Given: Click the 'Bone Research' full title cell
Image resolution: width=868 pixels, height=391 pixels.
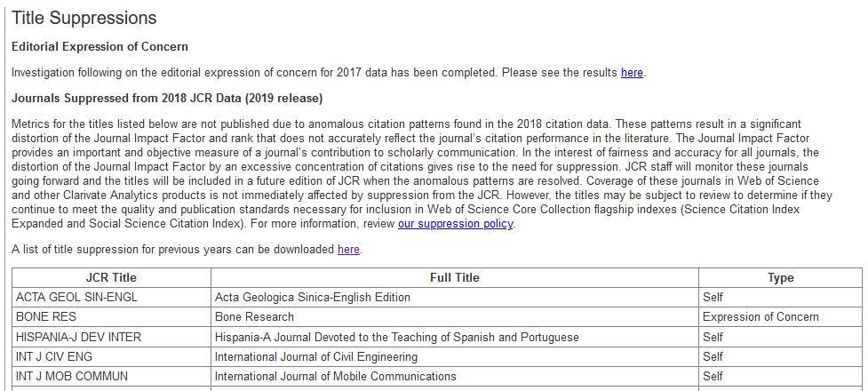Looking at the screenshot, I should click(455, 317).
